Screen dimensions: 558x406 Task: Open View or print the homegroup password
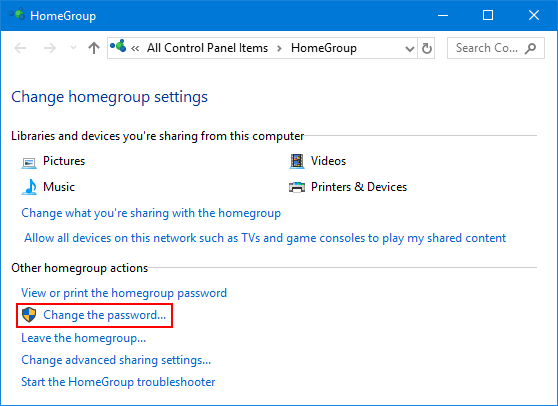click(x=124, y=293)
